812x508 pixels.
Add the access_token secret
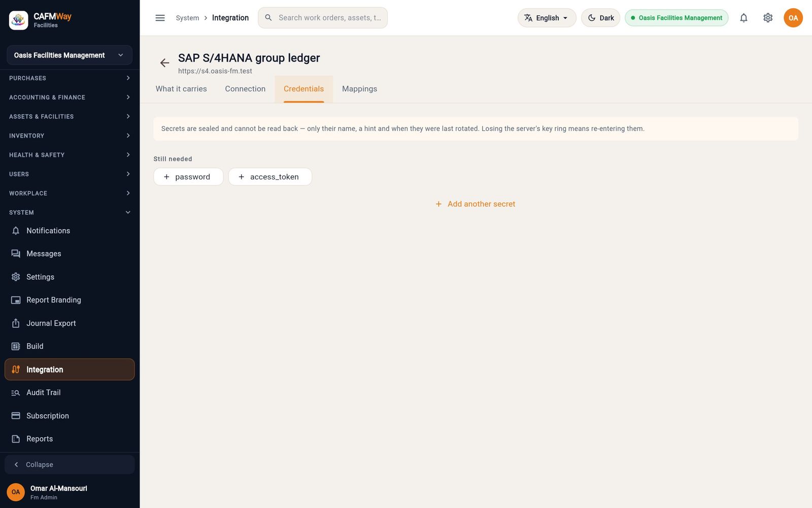(270, 177)
